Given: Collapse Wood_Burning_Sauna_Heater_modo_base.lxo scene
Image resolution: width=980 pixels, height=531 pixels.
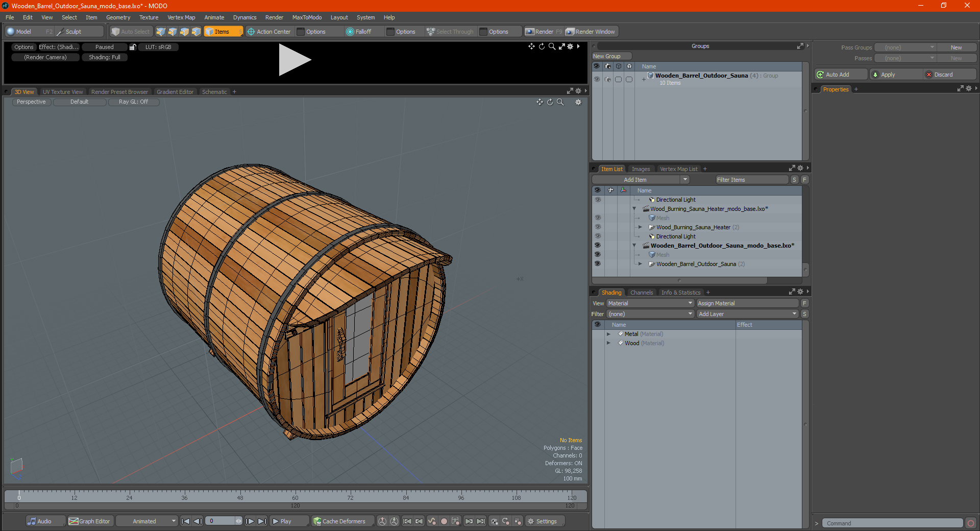Looking at the screenshot, I should click(634, 209).
